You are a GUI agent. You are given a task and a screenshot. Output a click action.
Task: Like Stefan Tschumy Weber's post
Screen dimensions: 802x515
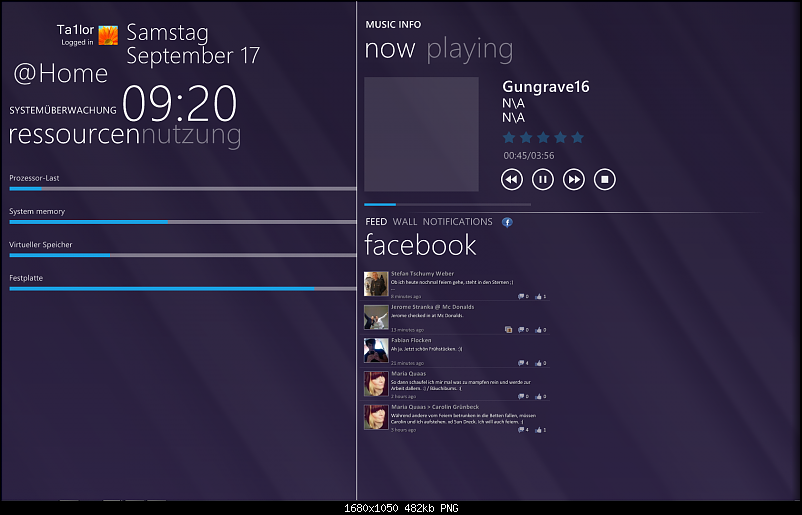click(540, 297)
